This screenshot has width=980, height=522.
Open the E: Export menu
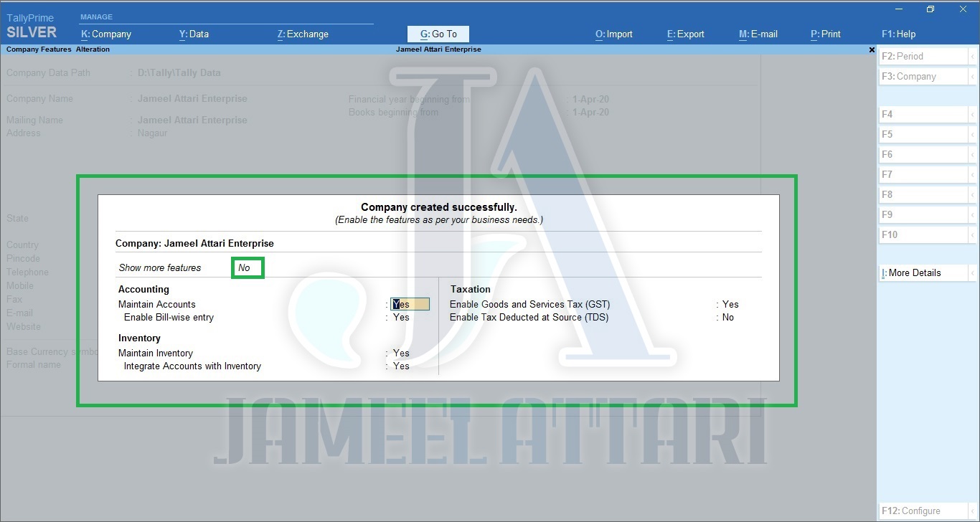coord(686,34)
